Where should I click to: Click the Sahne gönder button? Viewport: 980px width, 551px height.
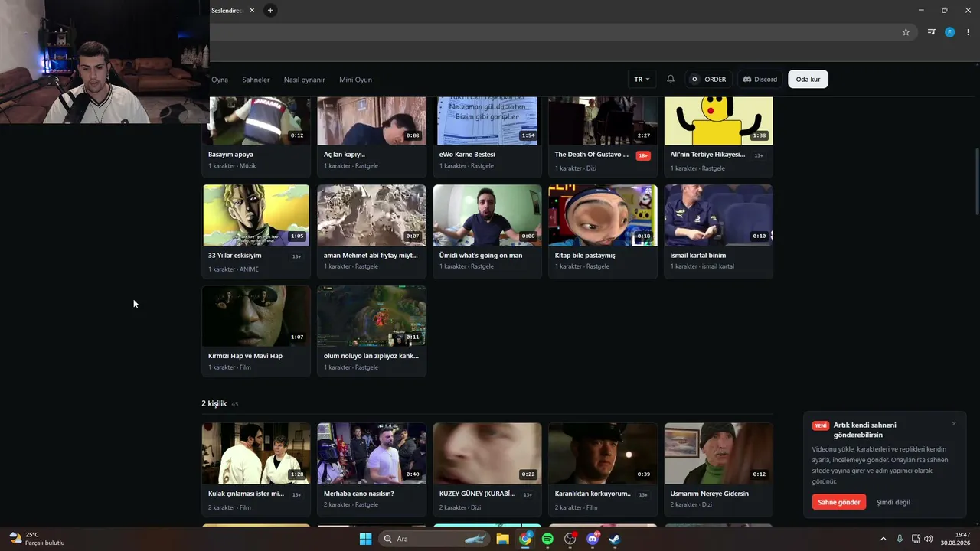(839, 502)
